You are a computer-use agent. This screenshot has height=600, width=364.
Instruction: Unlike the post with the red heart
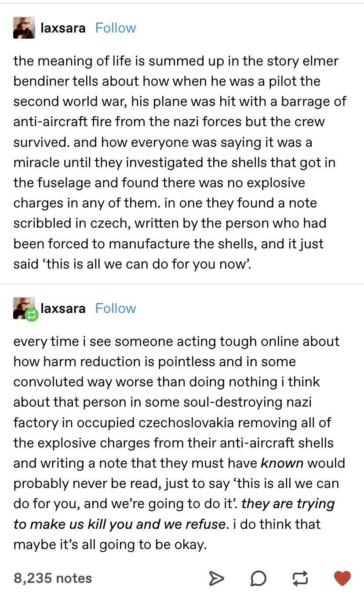[342, 578]
